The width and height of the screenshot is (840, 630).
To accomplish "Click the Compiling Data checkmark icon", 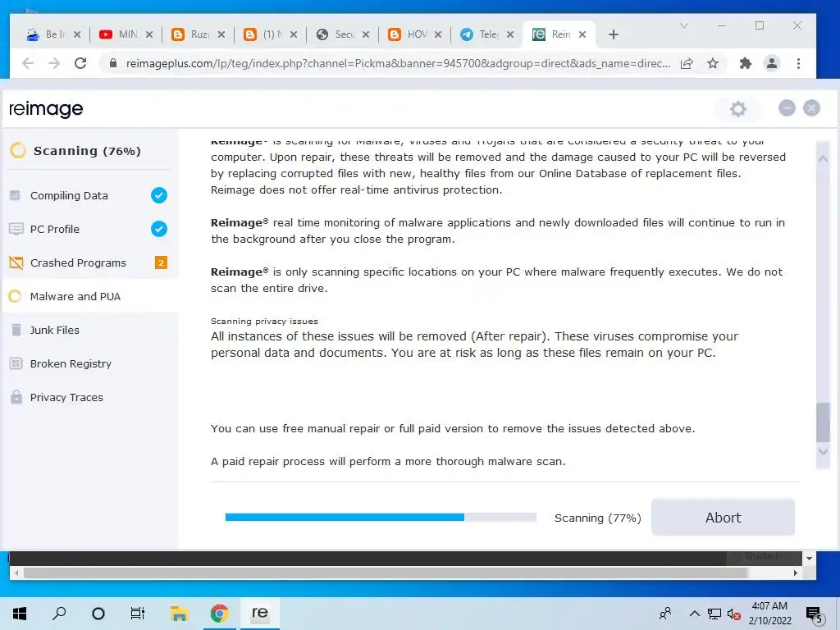I will (158, 195).
